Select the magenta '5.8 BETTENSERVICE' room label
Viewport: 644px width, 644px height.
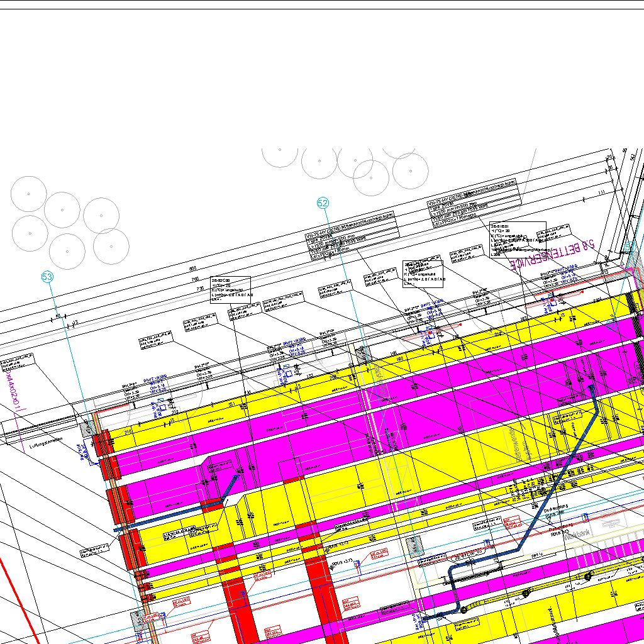pyautogui.click(x=548, y=253)
